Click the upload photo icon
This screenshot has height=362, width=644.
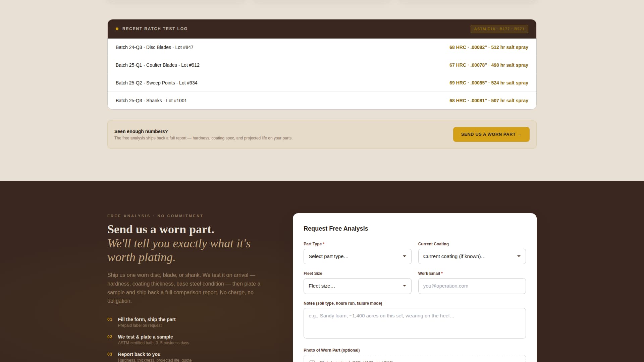(x=313, y=361)
